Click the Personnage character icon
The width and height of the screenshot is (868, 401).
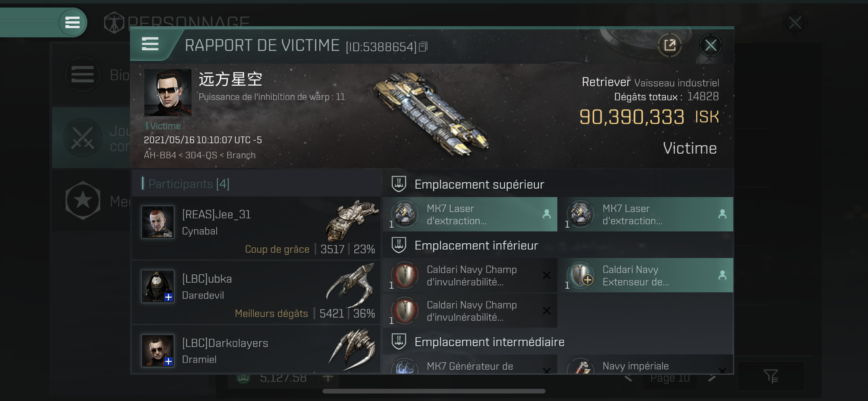[x=114, y=22]
